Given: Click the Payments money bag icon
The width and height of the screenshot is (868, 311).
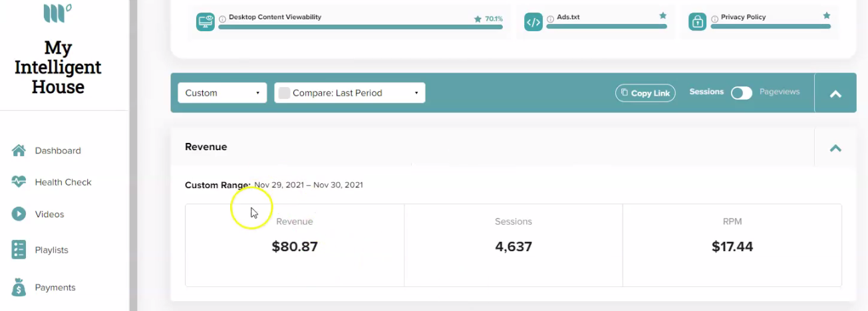Looking at the screenshot, I should [x=19, y=287].
